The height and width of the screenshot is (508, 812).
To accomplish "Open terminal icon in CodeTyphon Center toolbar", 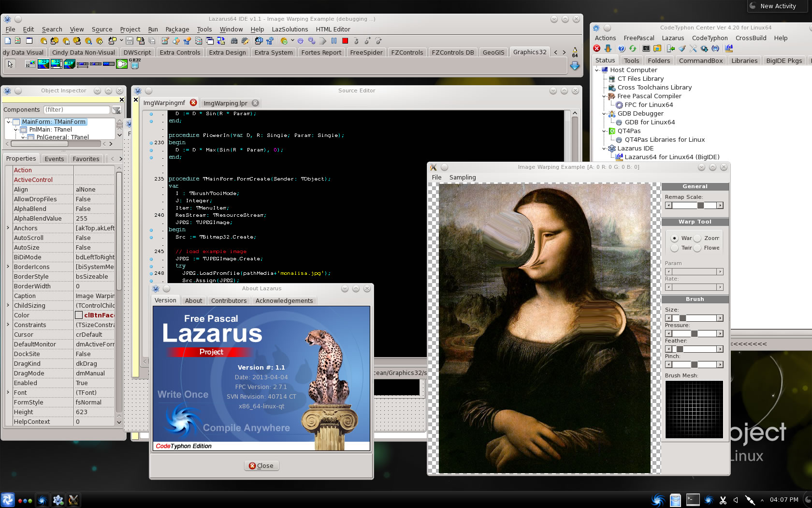I will pos(646,48).
